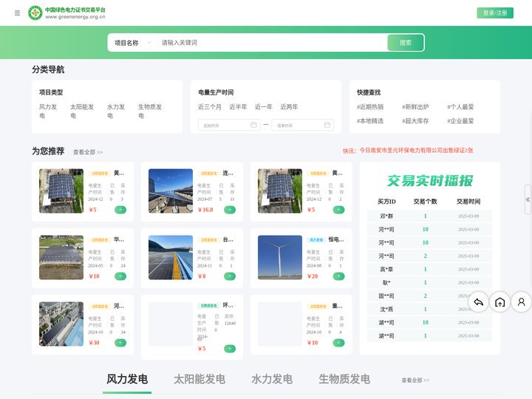Viewport: 532px width, 399px height.
Task: Add the ¥10 华... solar card item
Action: pos(120,276)
